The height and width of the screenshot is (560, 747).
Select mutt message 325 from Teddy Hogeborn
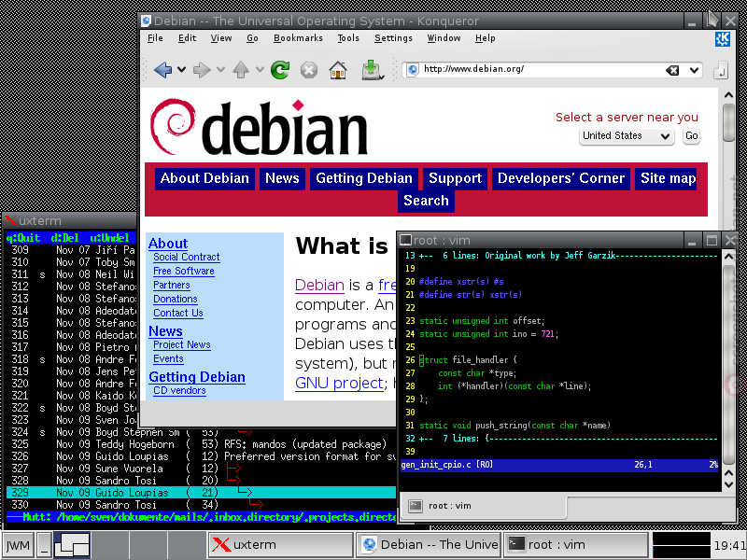201,444
